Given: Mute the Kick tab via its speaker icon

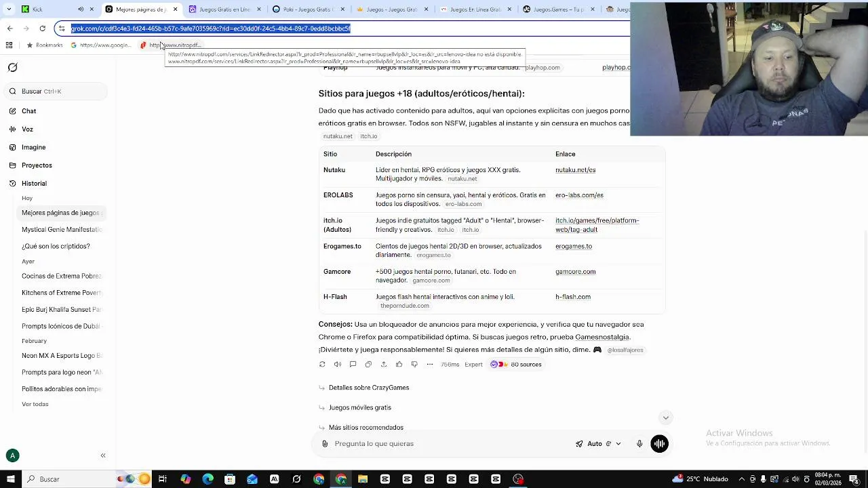Looking at the screenshot, I should coord(81,9).
